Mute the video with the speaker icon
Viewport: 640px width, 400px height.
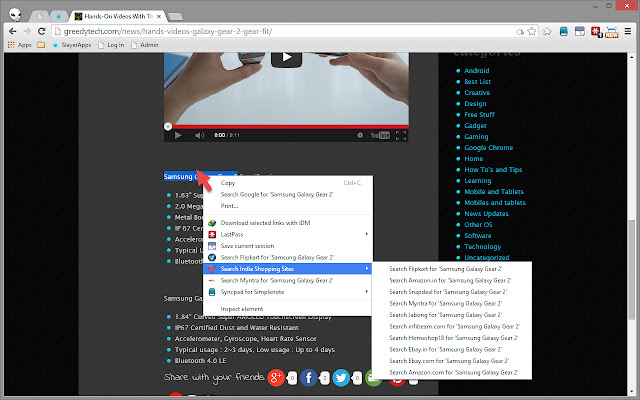tap(199, 135)
